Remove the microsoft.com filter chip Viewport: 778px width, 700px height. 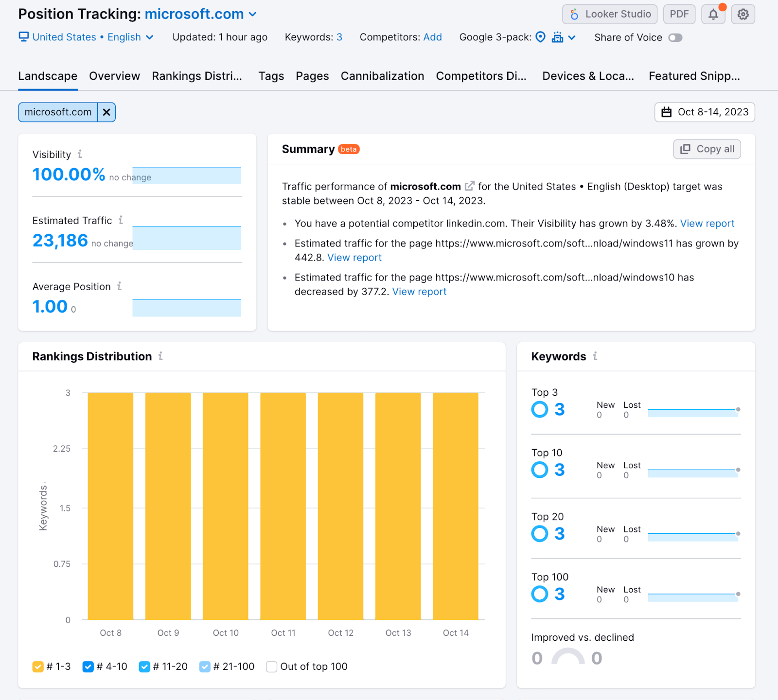(x=106, y=112)
